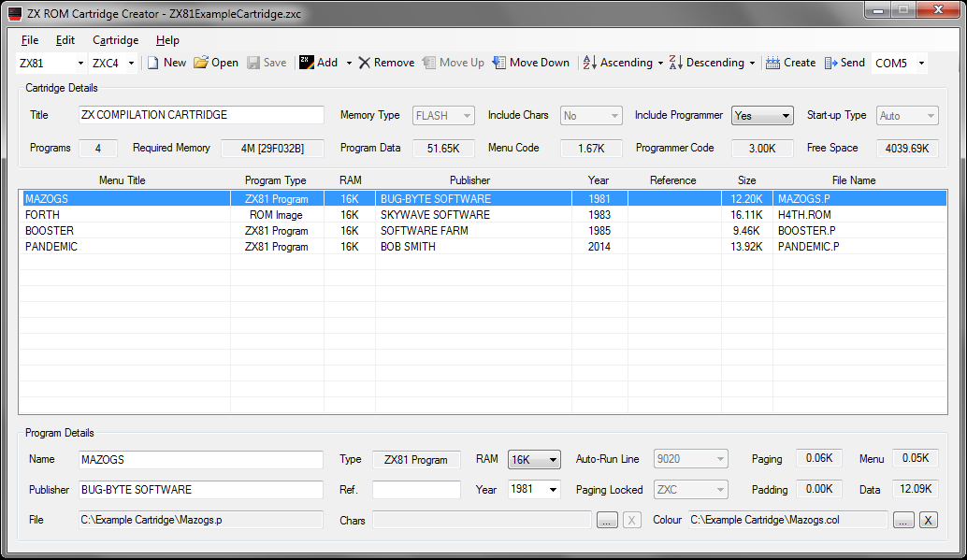Expand the Add button dropdown arrow
The height and width of the screenshot is (560, 967).
(x=349, y=63)
